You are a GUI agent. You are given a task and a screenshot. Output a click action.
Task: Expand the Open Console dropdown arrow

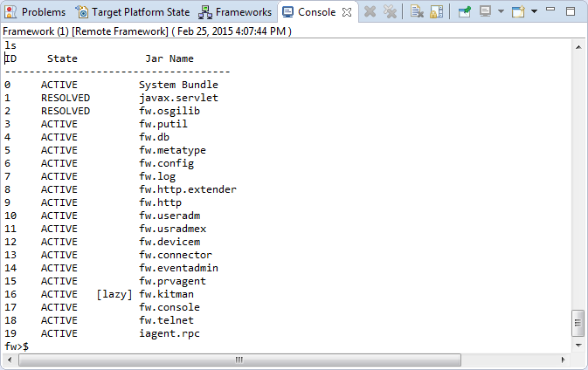532,12
